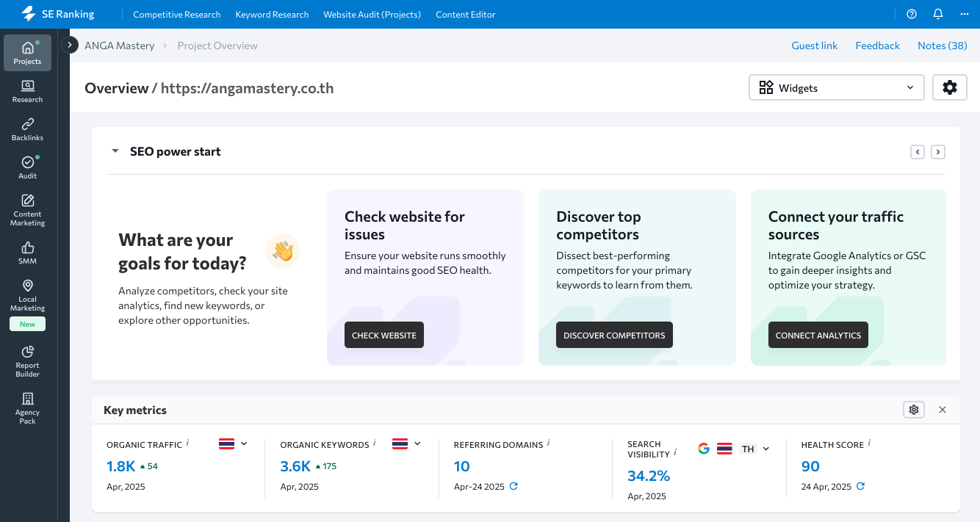Close the Key metrics widget
Viewport: 980px width, 522px height.
(x=943, y=410)
